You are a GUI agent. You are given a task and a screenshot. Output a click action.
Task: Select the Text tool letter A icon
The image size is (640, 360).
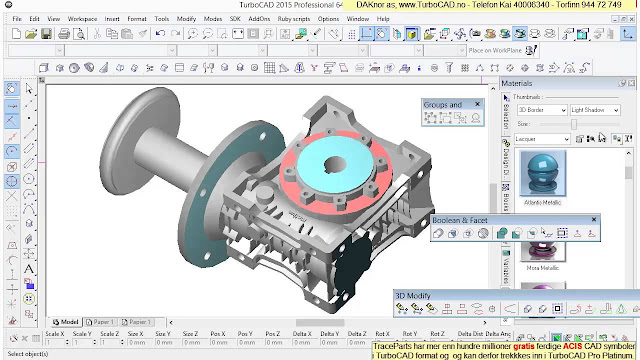pyautogui.click(x=29, y=269)
